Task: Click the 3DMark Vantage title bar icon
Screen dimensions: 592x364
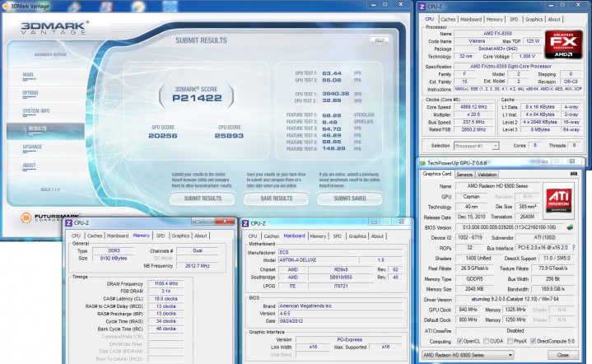Action: coord(5,6)
